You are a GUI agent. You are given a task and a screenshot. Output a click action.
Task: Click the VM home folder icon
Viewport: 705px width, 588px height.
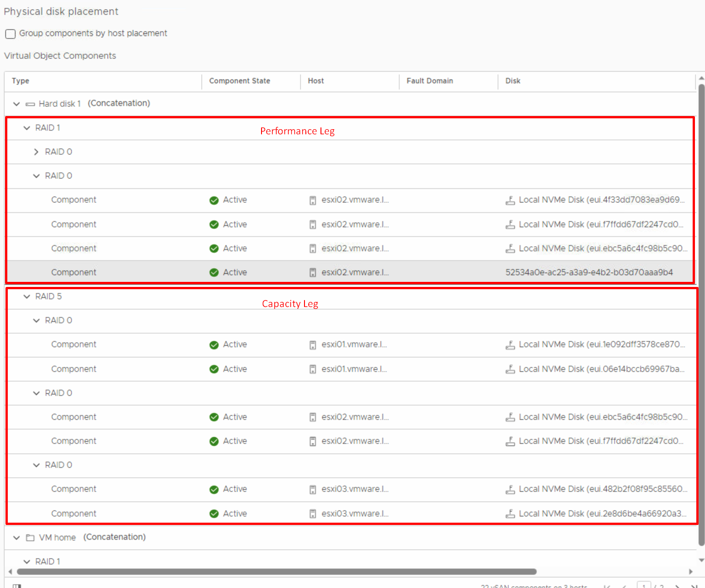(x=30, y=537)
